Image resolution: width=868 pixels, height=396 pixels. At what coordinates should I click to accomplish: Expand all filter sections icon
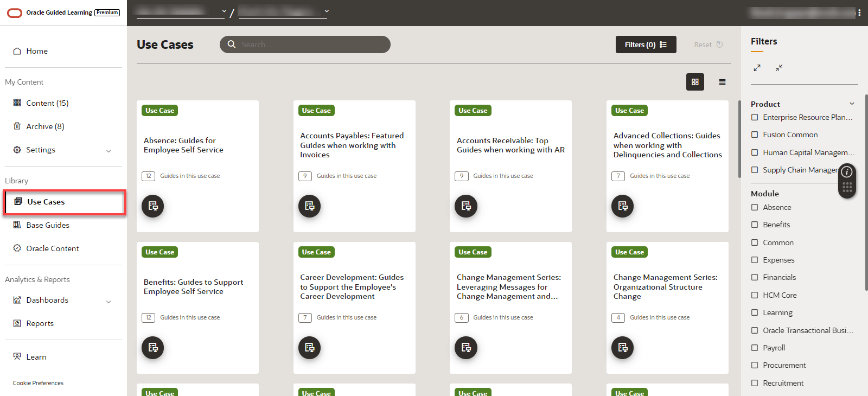(757, 68)
